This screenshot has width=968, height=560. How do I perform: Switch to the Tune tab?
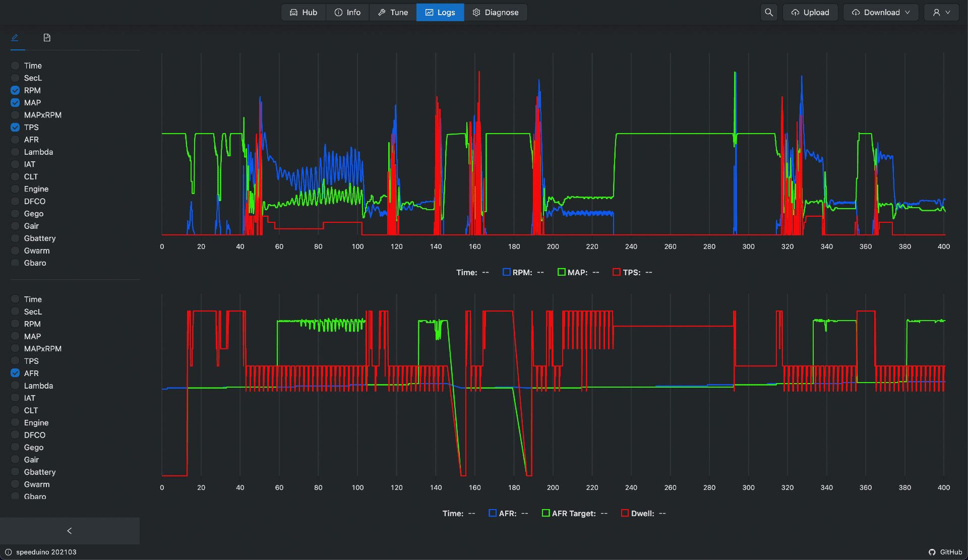click(x=393, y=12)
